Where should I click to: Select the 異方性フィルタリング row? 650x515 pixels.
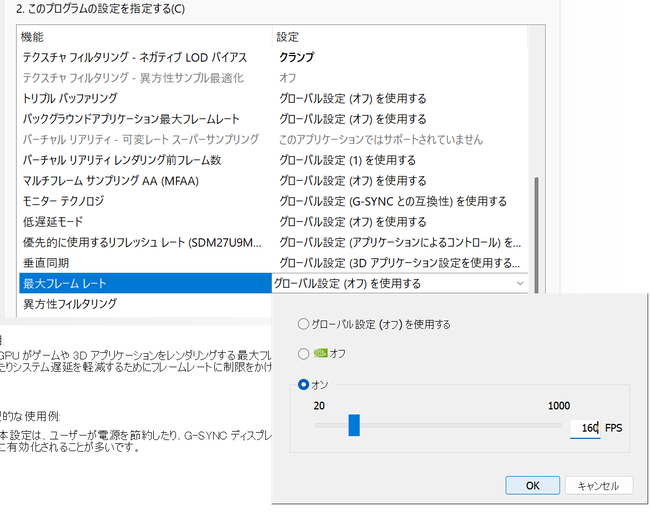pos(145,304)
